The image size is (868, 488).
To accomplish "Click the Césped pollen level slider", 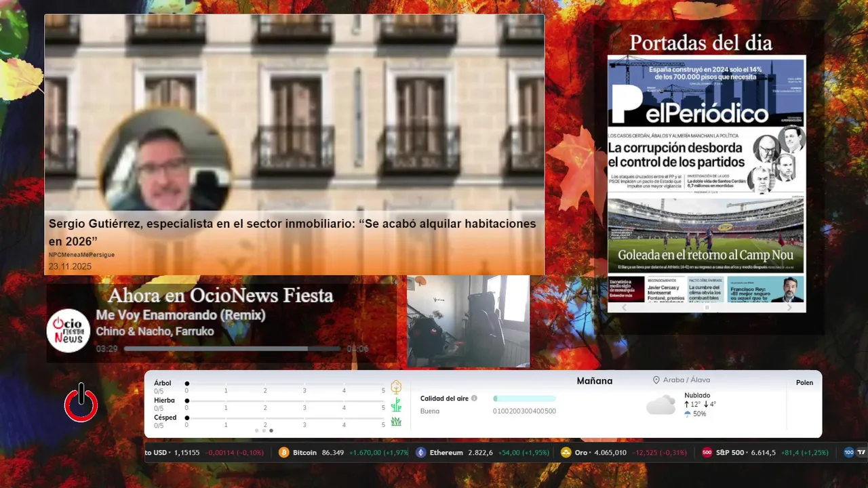I will [285, 418].
